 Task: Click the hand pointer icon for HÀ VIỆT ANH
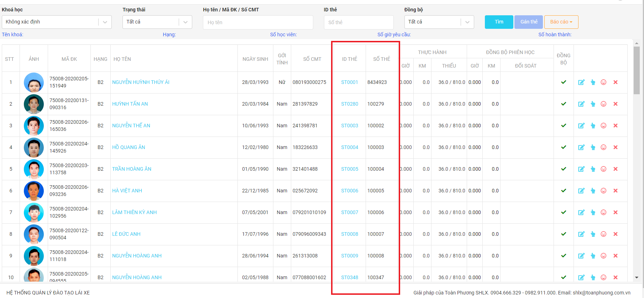593,191
